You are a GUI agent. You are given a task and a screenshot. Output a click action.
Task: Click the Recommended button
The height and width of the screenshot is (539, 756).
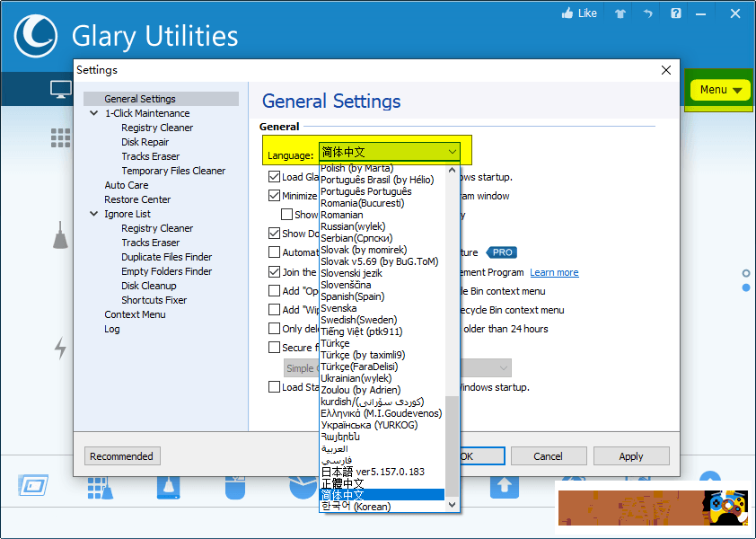pos(122,456)
